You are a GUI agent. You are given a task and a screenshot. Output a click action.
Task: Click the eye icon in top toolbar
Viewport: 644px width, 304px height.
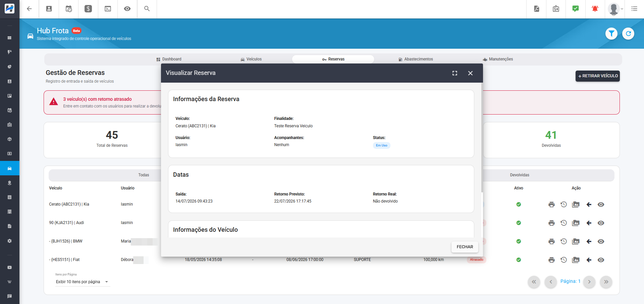pyautogui.click(x=127, y=9)
